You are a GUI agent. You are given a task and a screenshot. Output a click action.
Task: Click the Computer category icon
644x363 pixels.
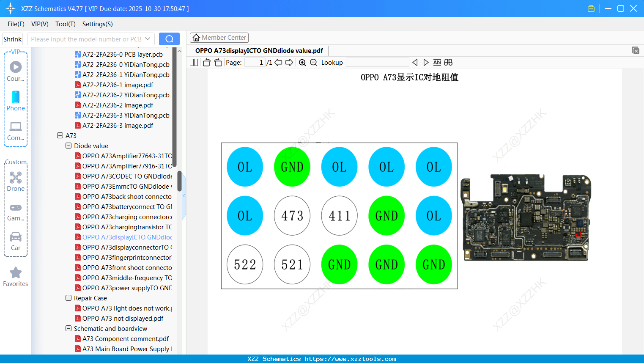tap(16, 126)
